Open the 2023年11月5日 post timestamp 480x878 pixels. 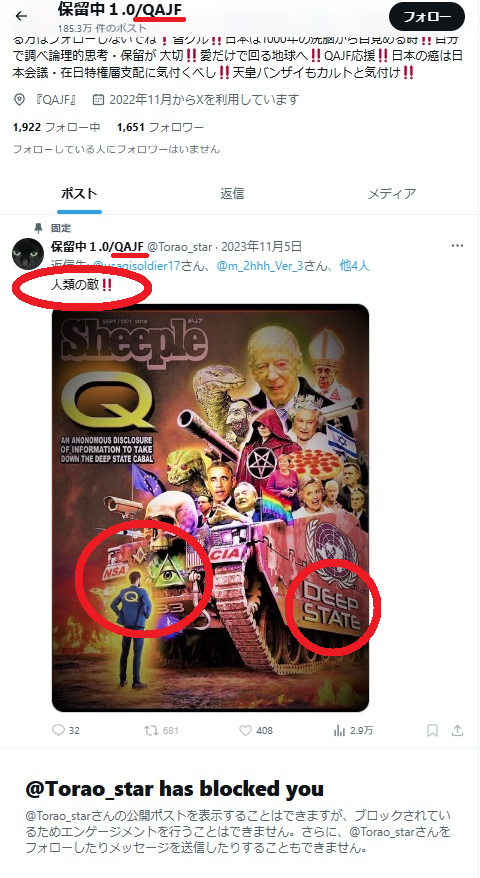point(262,246)
